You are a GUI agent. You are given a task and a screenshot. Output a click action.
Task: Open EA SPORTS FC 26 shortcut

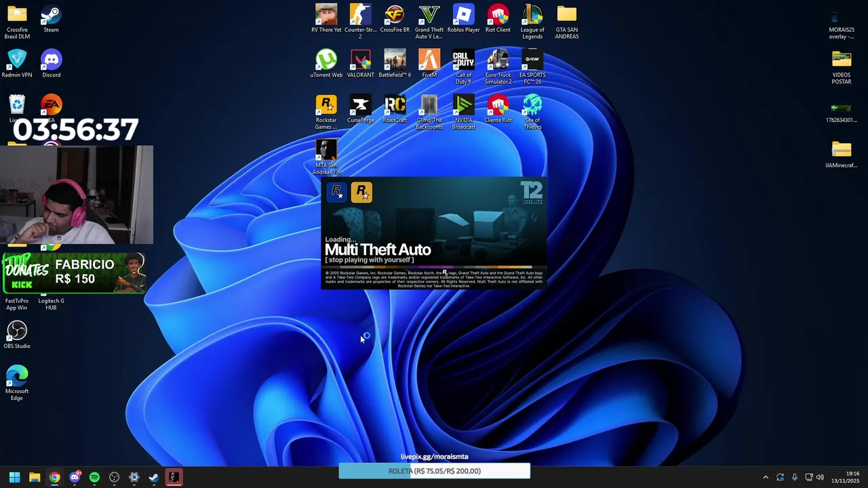tap(532, 67)
